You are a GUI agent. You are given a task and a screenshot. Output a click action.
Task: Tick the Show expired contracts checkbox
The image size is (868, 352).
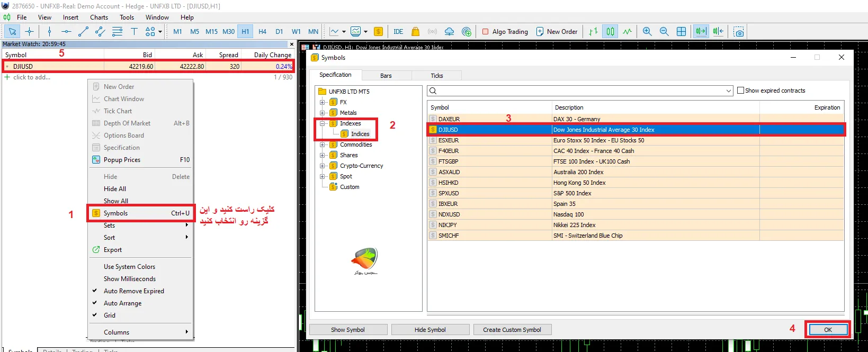740,91
